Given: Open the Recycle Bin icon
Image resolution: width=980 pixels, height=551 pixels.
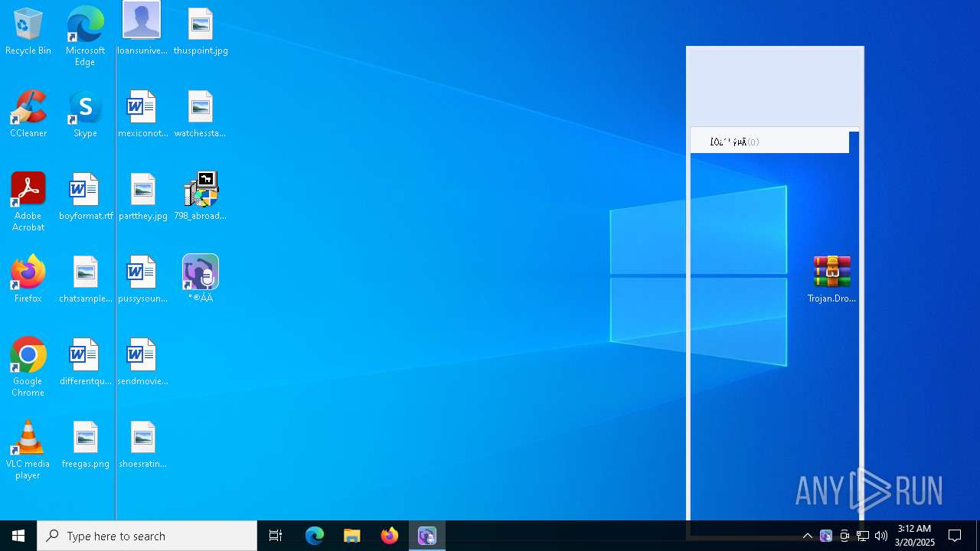Looking at the screenshot, I should tap(28, 32).
